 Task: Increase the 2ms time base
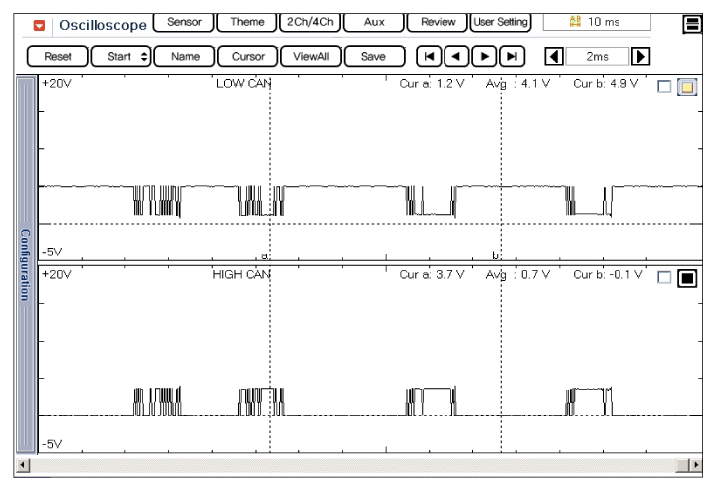pos(640,57)
